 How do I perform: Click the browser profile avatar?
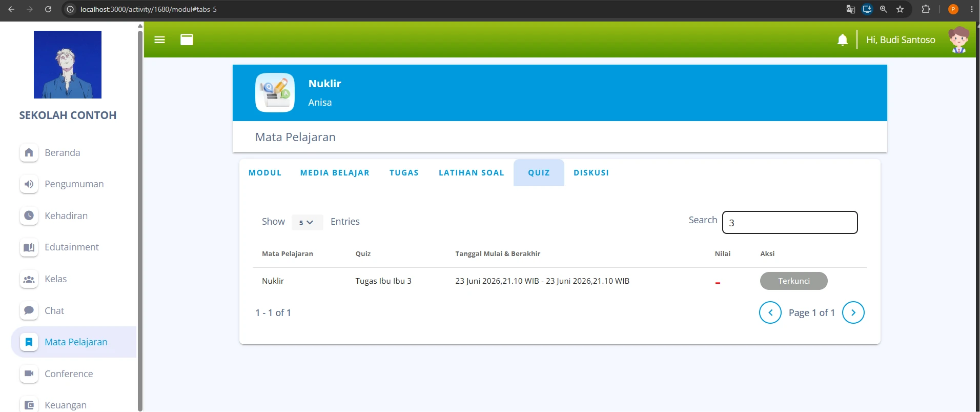(953, 9)
